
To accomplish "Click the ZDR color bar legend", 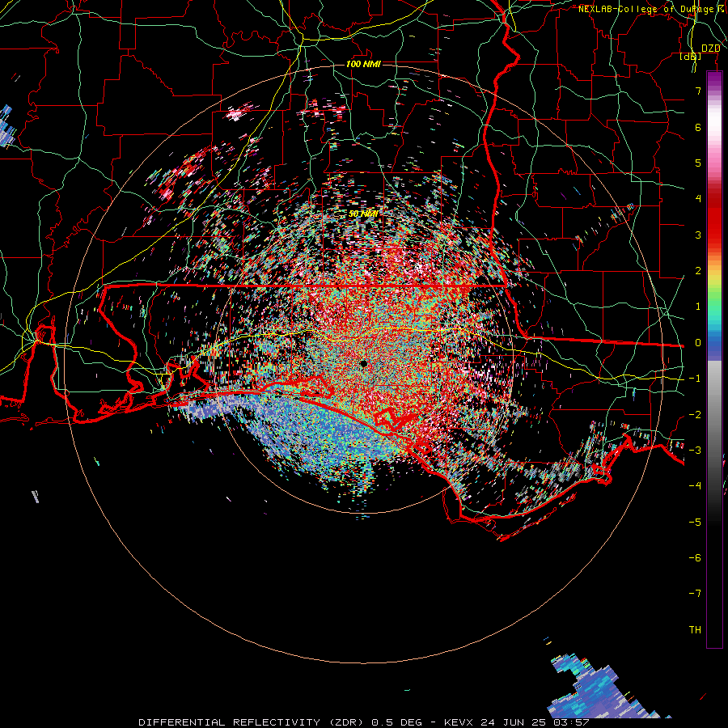I will tap(714, 359).
